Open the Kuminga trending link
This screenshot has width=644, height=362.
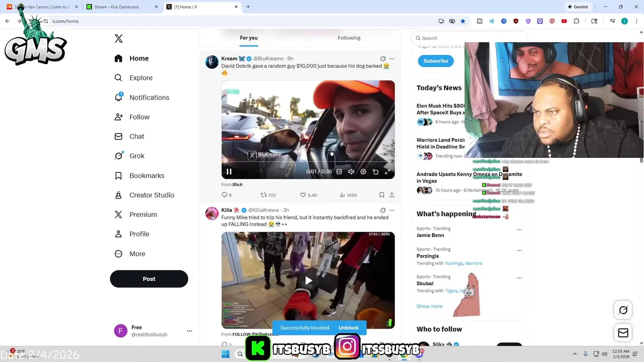coord(454,263)
